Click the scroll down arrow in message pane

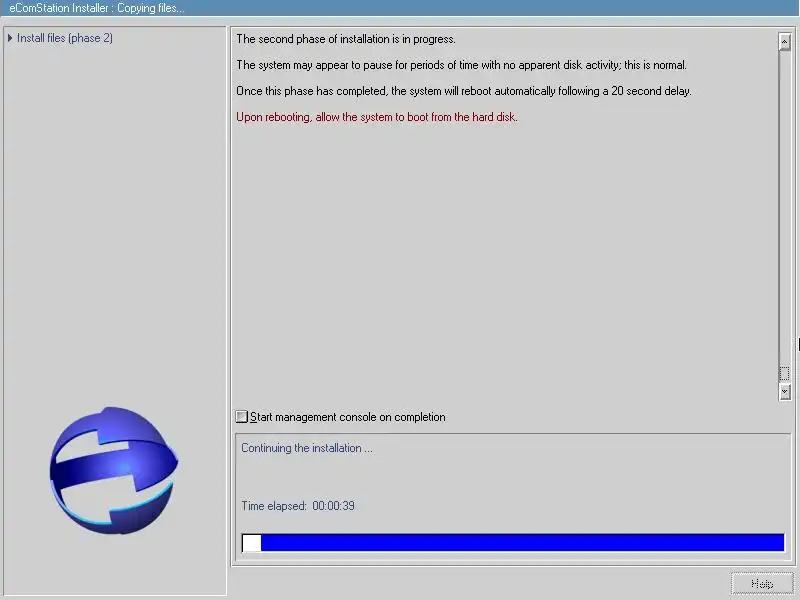pyautogui.click(x=785, y=391)
